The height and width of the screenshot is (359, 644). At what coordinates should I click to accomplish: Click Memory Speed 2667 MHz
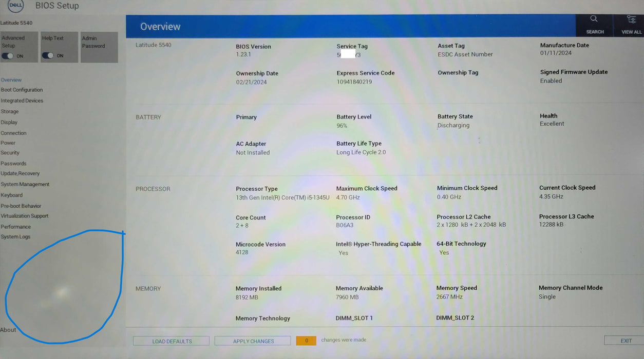click(x=449, y=296)
